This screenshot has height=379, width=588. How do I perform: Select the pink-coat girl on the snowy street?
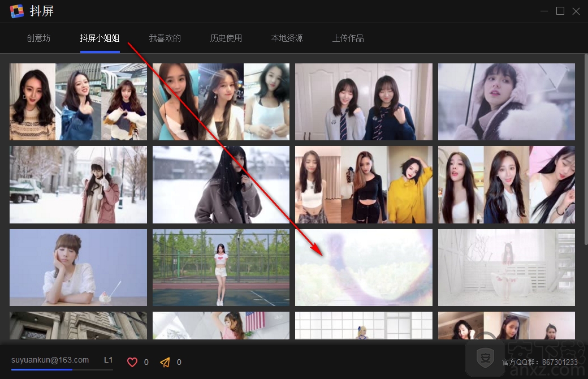79,184
